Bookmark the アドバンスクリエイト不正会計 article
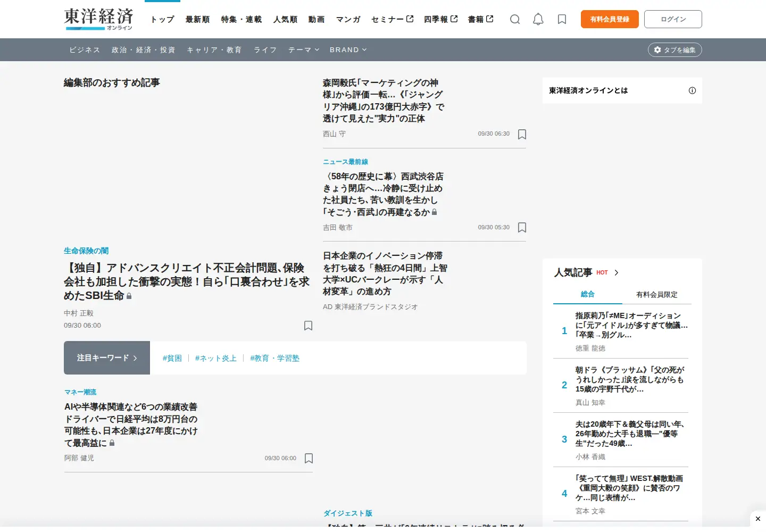766x532 pixels. [x=308, y=326]
